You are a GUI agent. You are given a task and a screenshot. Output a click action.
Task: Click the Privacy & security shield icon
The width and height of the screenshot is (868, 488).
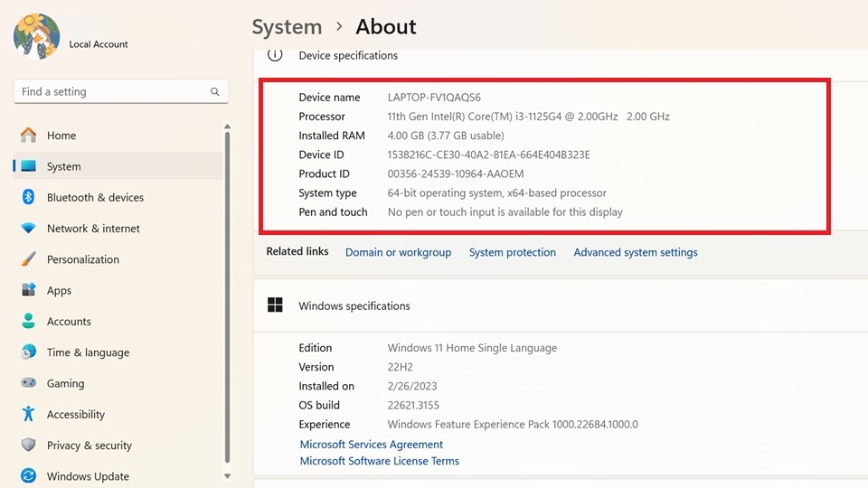[28, 445]
